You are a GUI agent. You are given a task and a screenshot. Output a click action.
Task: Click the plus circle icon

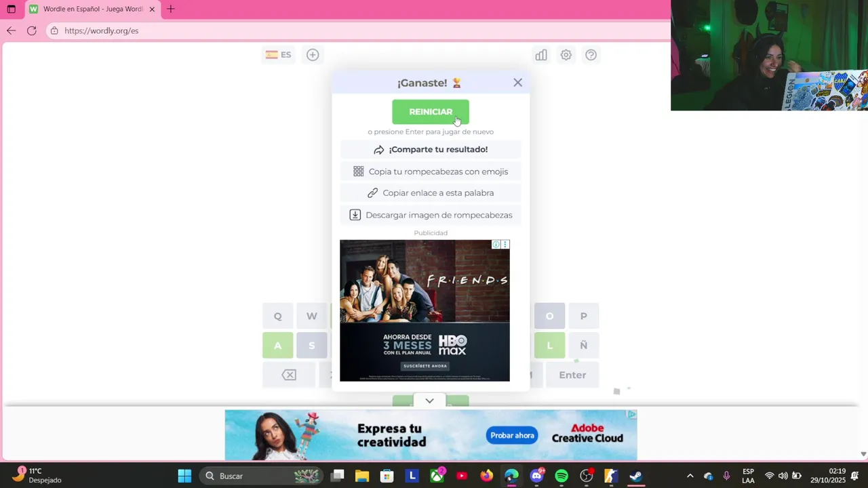pyautogui.click(x=313, y=55)
